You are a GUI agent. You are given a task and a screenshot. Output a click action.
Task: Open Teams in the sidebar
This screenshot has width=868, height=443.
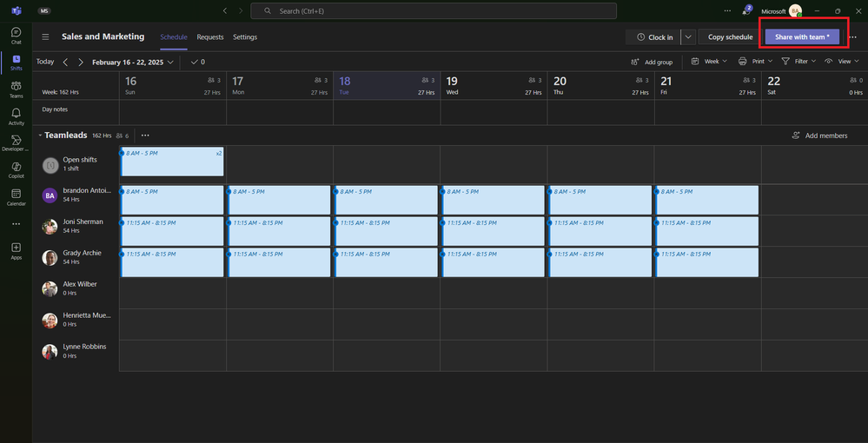coord(16,89)
